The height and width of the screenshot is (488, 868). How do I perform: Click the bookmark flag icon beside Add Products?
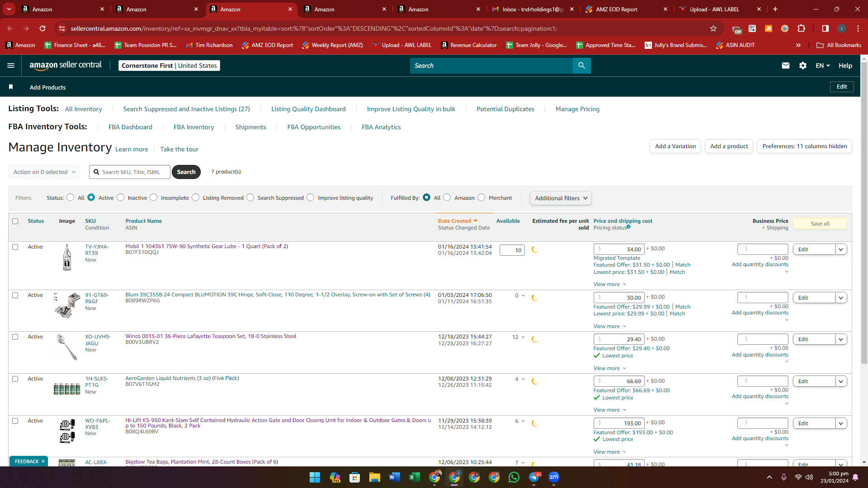[x=11, y=87]
